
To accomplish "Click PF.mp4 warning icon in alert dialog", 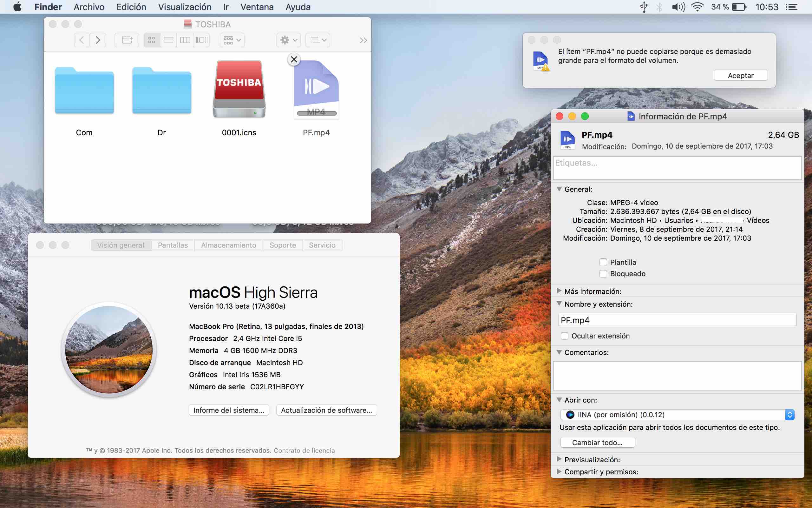I will point(540,61).
